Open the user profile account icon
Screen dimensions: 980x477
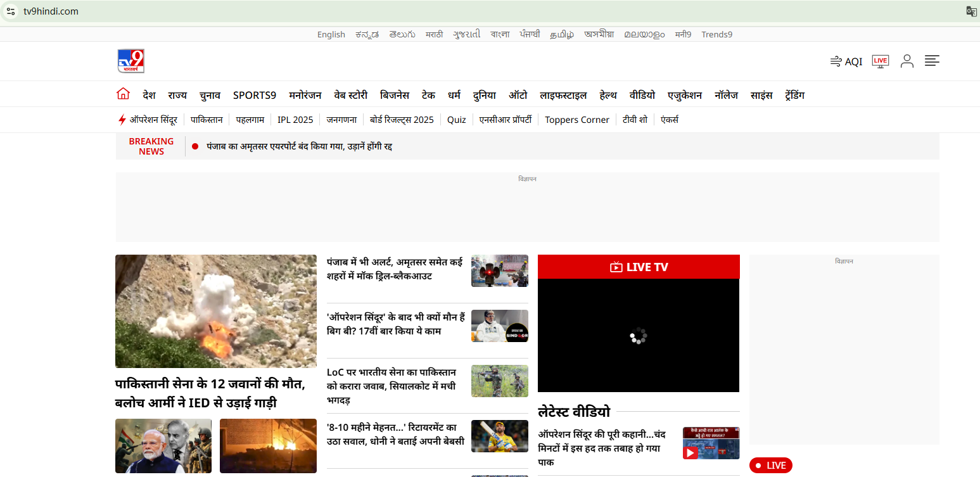(x=907, y=61)
